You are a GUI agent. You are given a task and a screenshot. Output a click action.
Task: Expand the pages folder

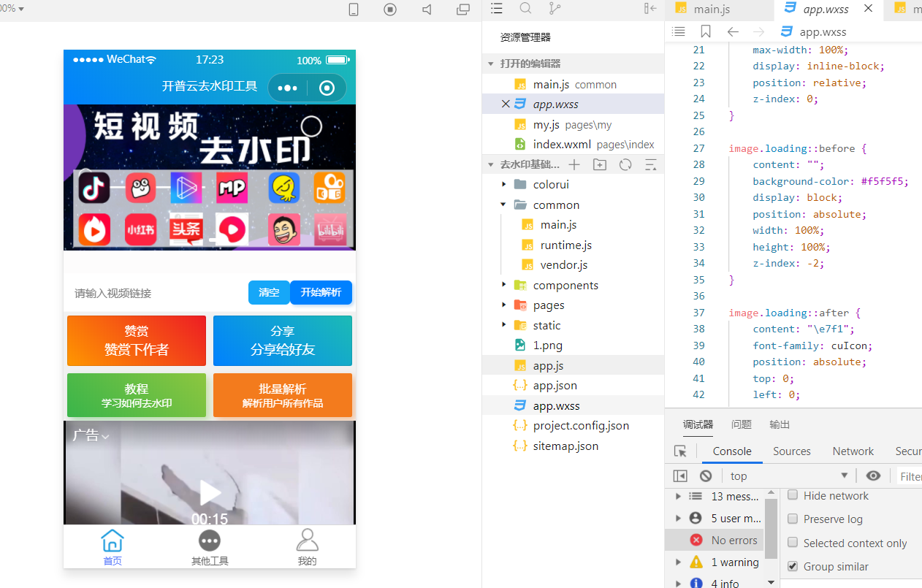tap(504, 305)
